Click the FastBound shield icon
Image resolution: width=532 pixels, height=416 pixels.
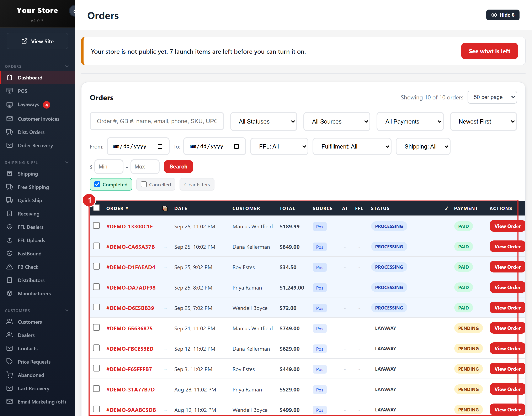(10, 253)
